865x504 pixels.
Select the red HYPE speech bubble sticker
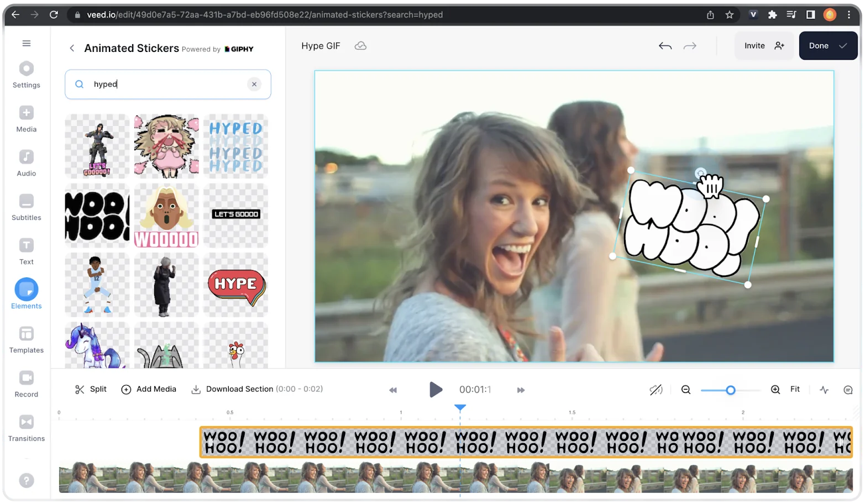[x=236, y=286]
